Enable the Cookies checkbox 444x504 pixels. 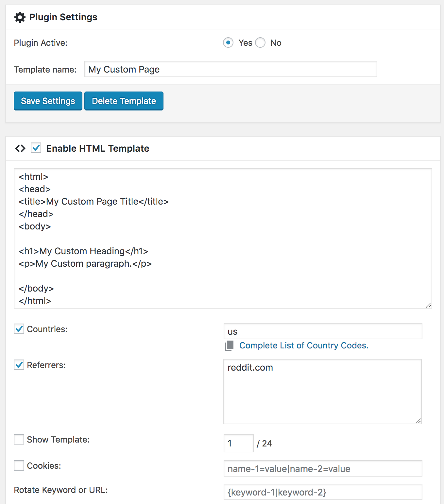(x=19, y=465)
